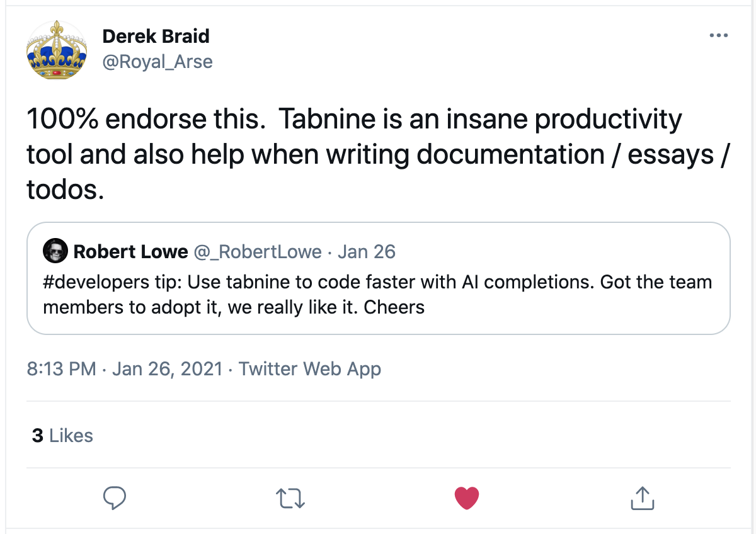Toggle a retweet of Derek's post

point(290,498)
